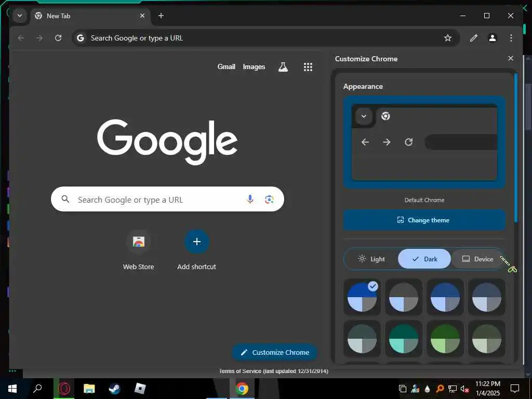The height and width of the screenshot is (399, 532).
Task: Reload the page in the toolbar
Action: 58,38
